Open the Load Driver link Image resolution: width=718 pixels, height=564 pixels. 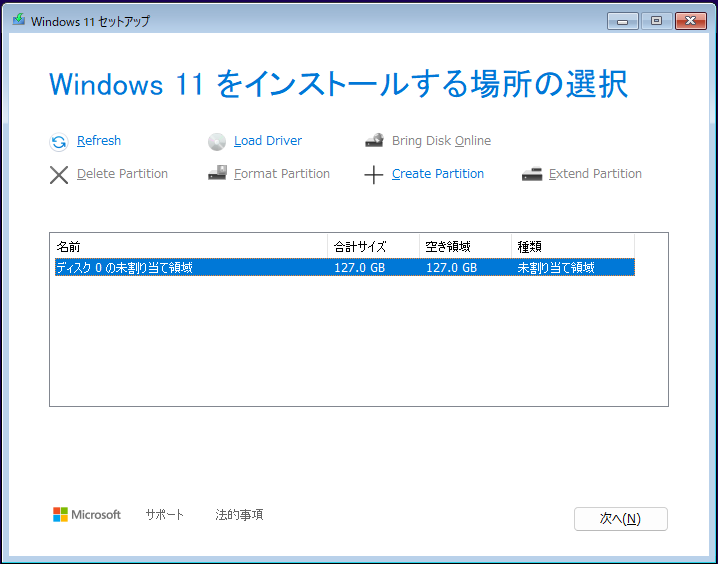[x=268, y=141]
